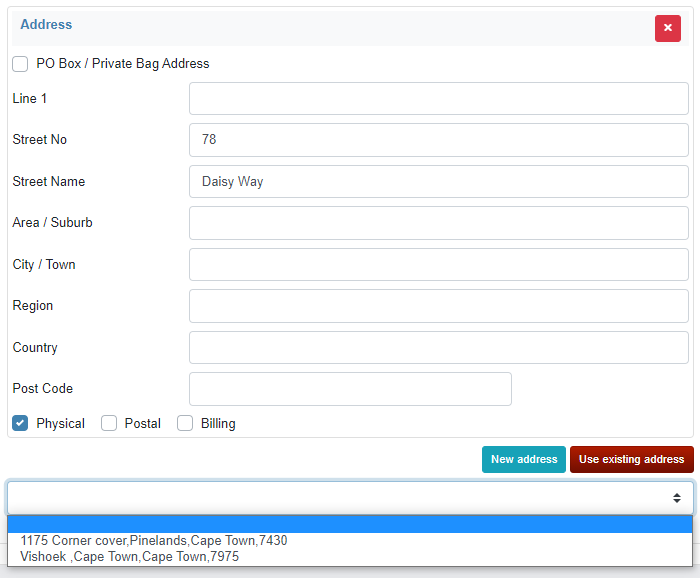Click the Street Name label

49,181
